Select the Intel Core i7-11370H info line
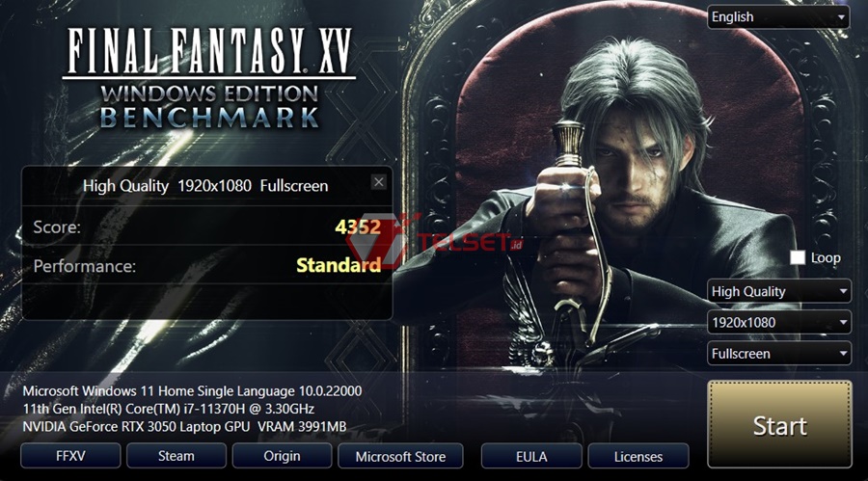Viewport: 868px width, 481px height. [168, 409]
